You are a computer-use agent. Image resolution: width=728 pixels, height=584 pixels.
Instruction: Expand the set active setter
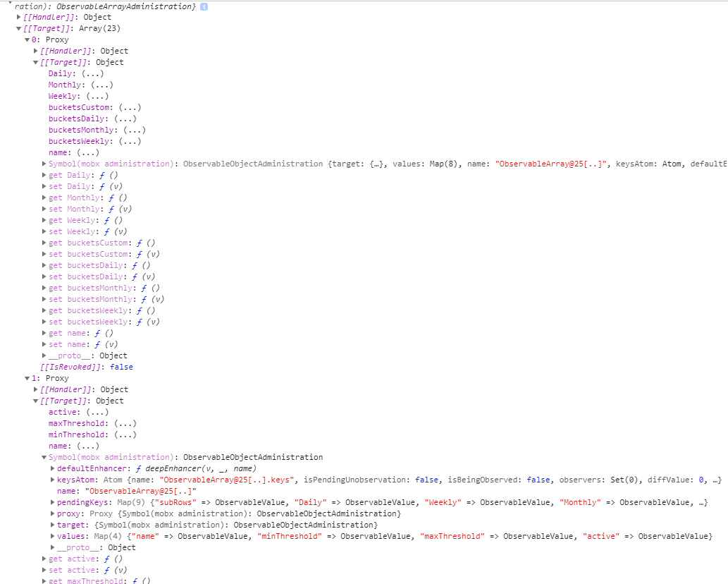pyautogui.click(x=44, y=570)
